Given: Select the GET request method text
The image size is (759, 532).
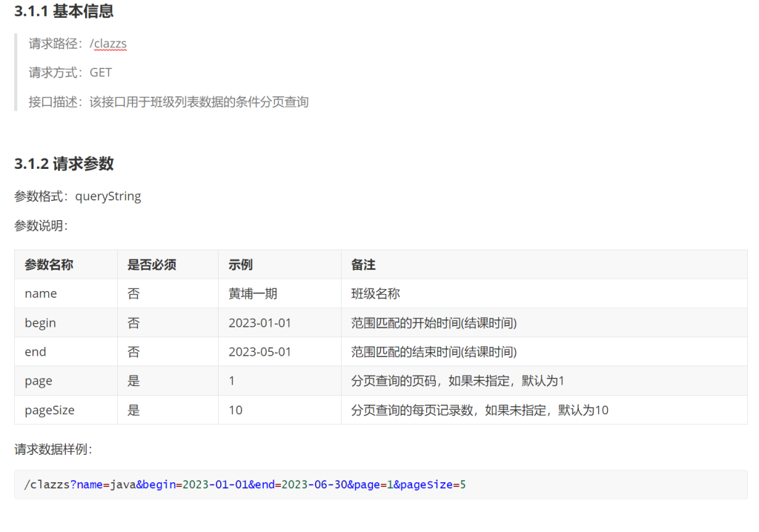Looking at the screenshot, I should click(101, 73).
